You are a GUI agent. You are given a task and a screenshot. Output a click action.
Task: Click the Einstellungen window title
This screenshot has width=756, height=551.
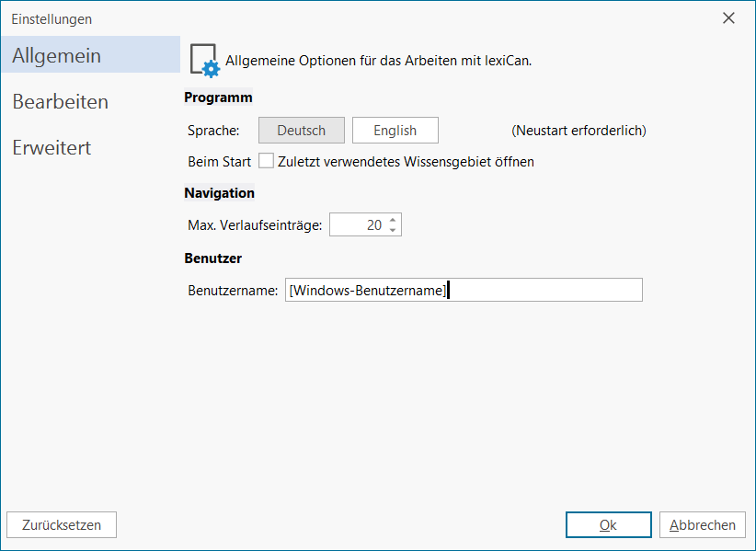[52, 18]
